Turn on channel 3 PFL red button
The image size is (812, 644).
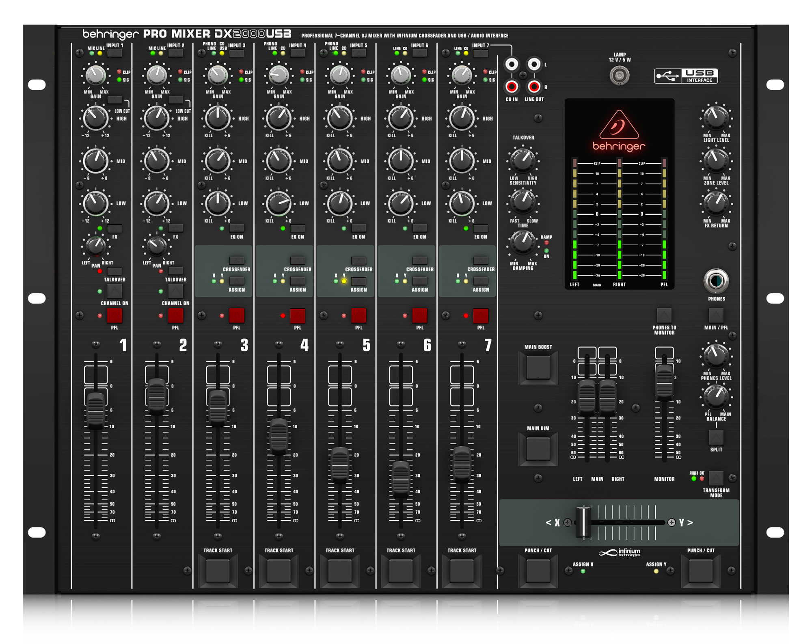tap(236, 316)
